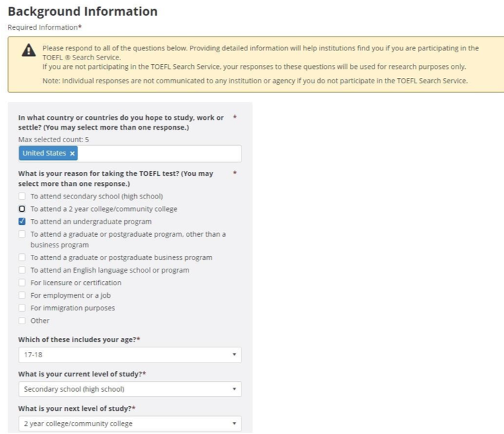Check To attend secondary school option
504x434 pixels.
point(22,196)
